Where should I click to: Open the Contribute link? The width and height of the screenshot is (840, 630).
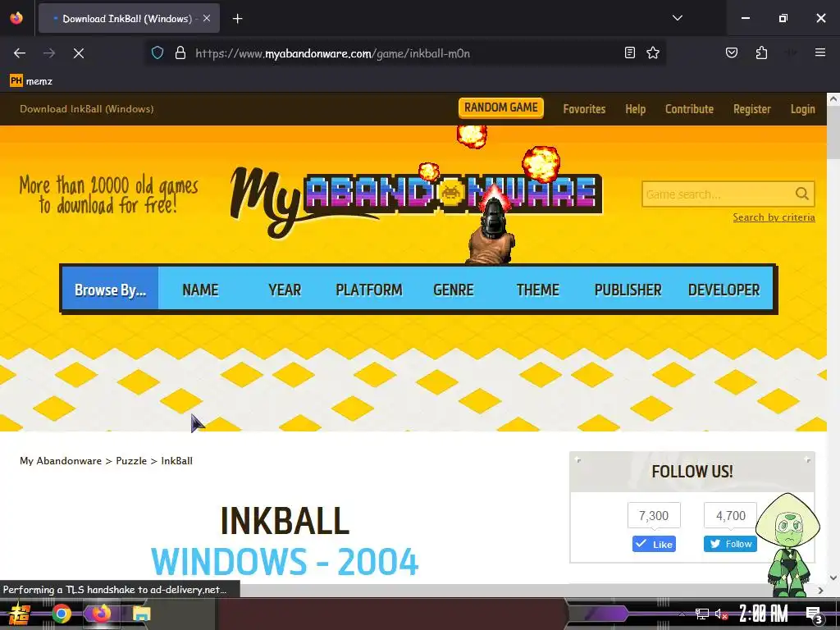(689, 109)
